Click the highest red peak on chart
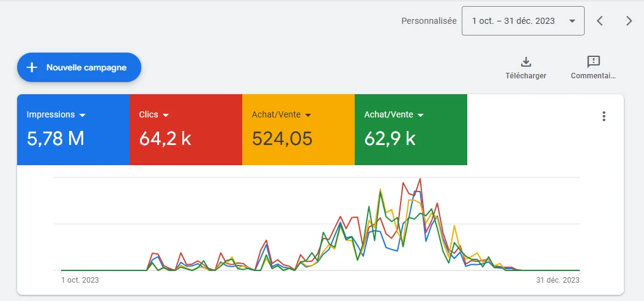The width and height of the screenshot is (644, 301). click(420, 179)
